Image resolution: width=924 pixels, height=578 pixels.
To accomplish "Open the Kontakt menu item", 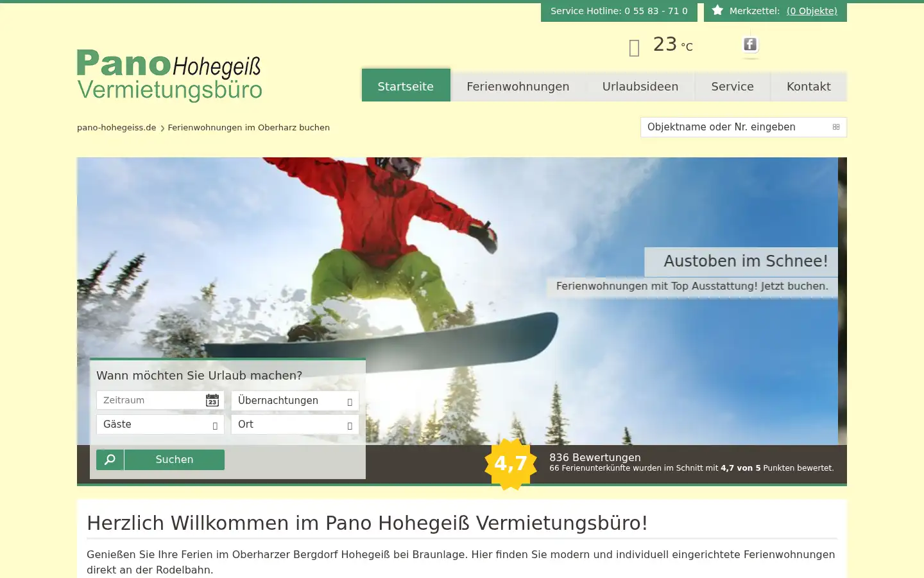I will [809, 87].
